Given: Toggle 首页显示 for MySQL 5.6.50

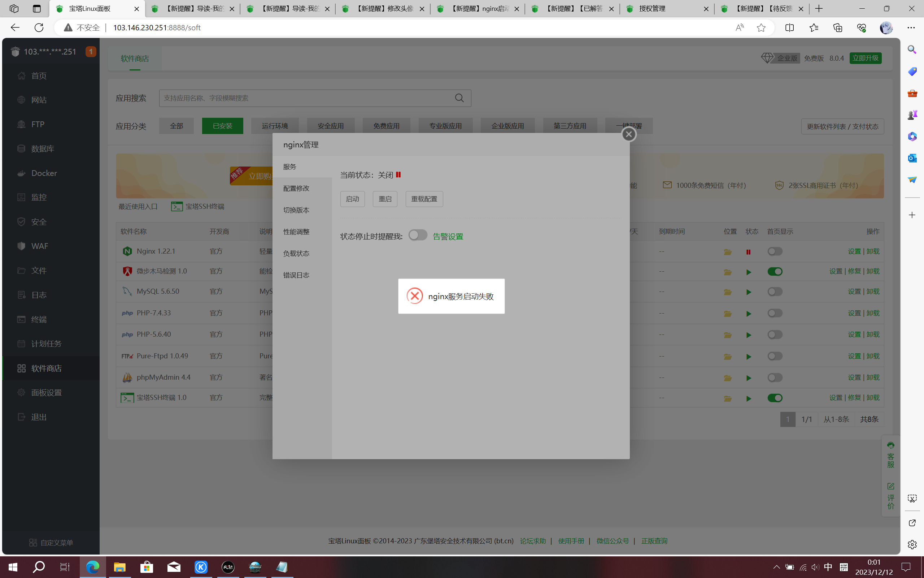Looking at the screenshot, I should [x=775, y=292].
